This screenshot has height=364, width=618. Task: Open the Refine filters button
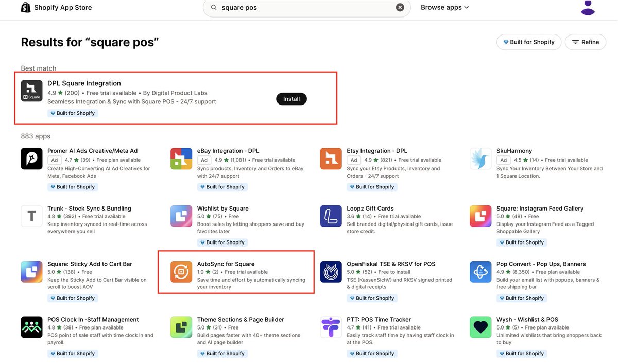(586, 42)
